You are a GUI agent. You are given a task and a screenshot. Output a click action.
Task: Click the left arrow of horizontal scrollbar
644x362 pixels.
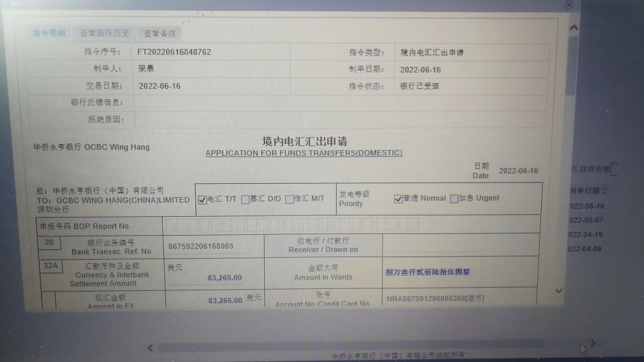point(150,348)
